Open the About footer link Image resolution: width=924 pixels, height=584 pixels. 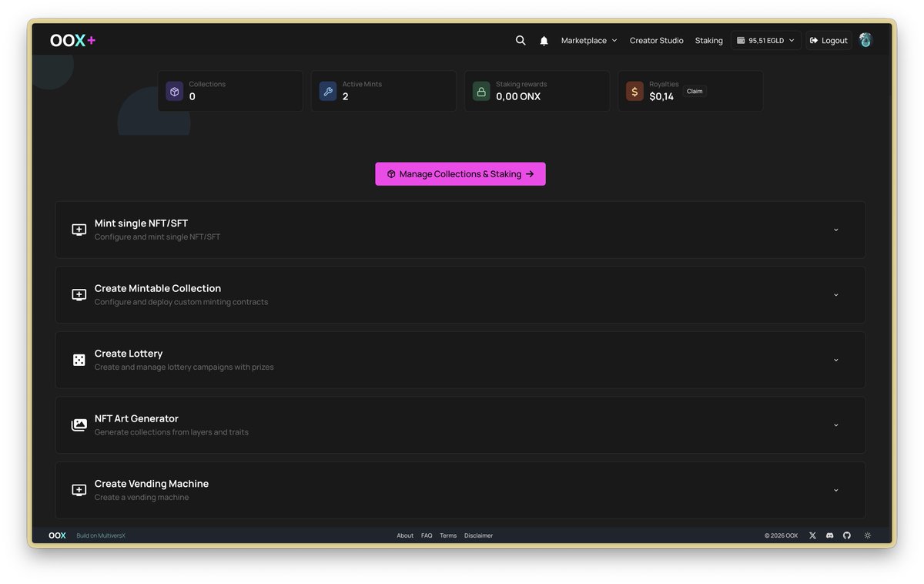click(x=405, y=535)
